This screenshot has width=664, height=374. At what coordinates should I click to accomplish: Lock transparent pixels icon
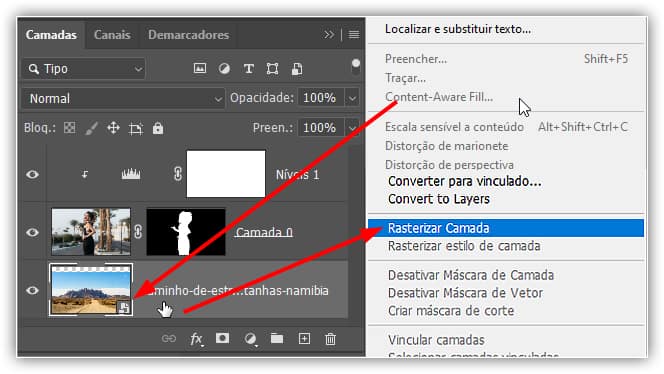(x=69, y=127)
